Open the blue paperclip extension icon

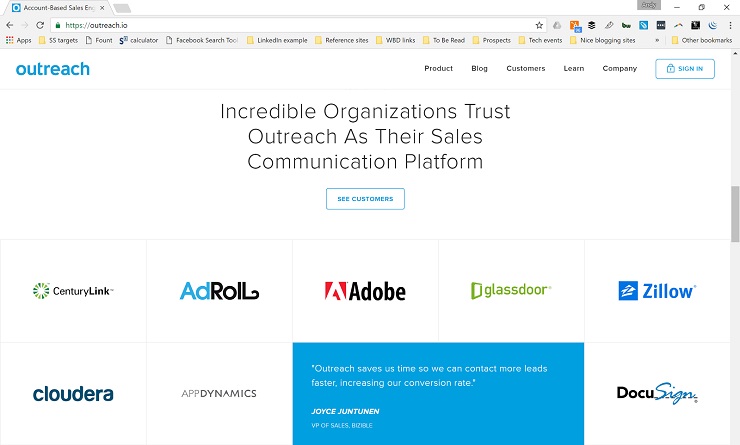(644, 25)
